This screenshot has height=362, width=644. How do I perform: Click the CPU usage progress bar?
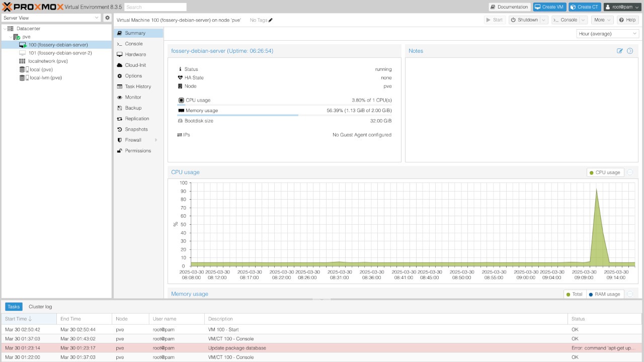(x=284, y=105)
